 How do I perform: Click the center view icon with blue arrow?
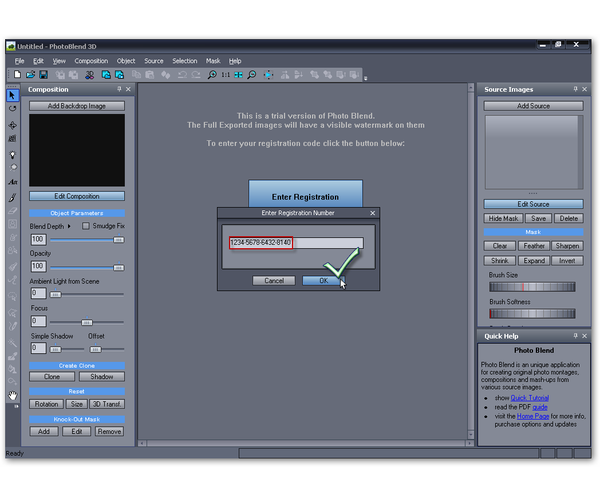(268, 75)
